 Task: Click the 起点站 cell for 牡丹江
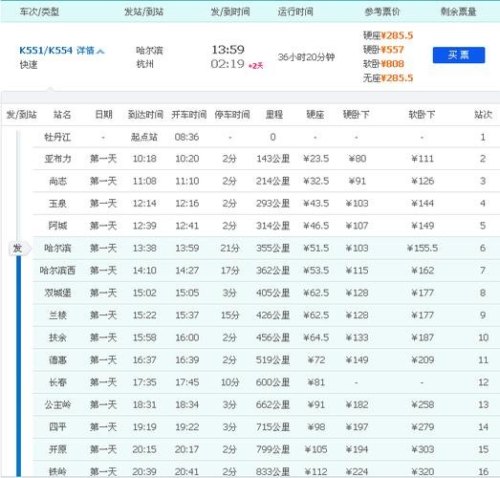(x=144, y=137)
